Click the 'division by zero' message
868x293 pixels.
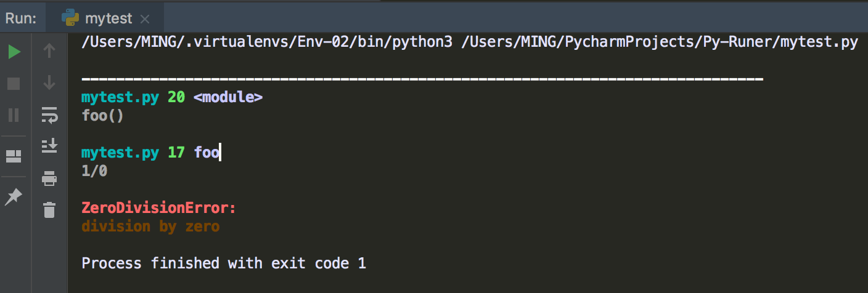[x=150, y=227]
